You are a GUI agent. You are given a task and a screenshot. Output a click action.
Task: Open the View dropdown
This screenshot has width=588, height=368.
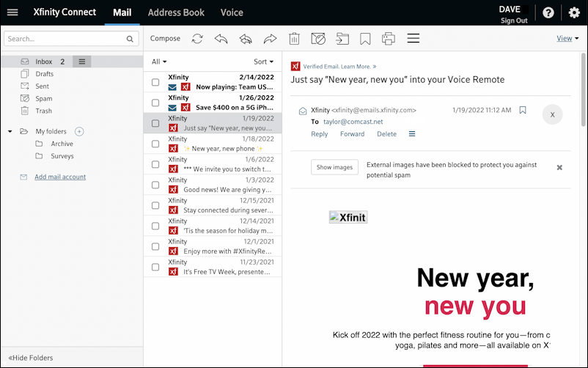[x=567, y=38]
